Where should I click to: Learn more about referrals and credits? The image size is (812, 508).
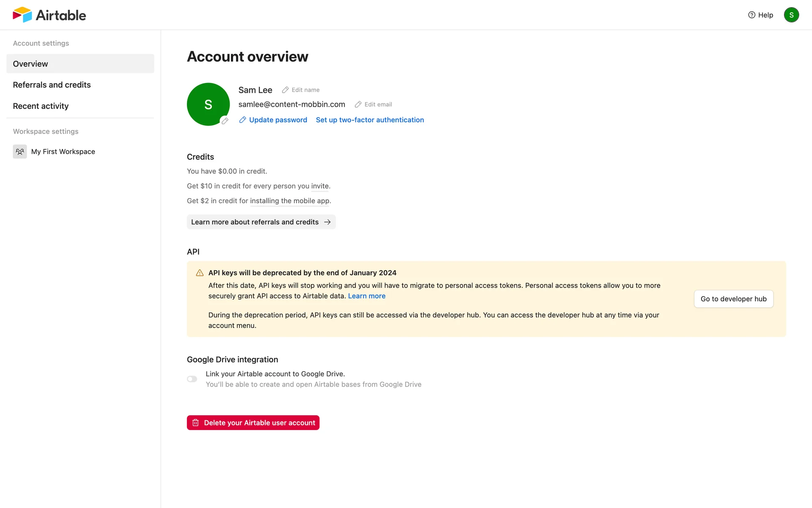pyautogui.click(x=261, y=222)
